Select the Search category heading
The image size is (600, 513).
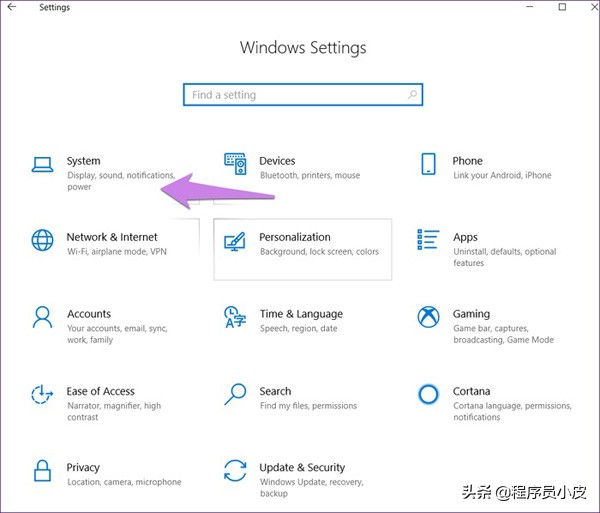(x=275, y=391)
